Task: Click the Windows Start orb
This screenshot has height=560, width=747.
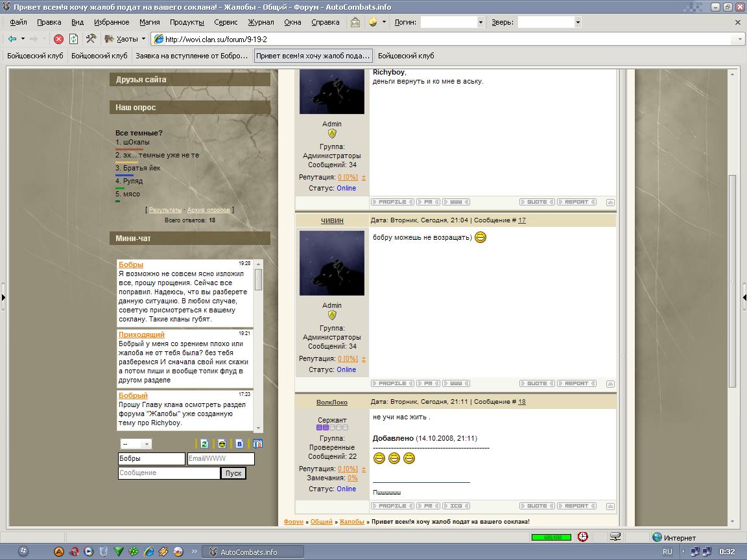Action: [x=23, y=552]
